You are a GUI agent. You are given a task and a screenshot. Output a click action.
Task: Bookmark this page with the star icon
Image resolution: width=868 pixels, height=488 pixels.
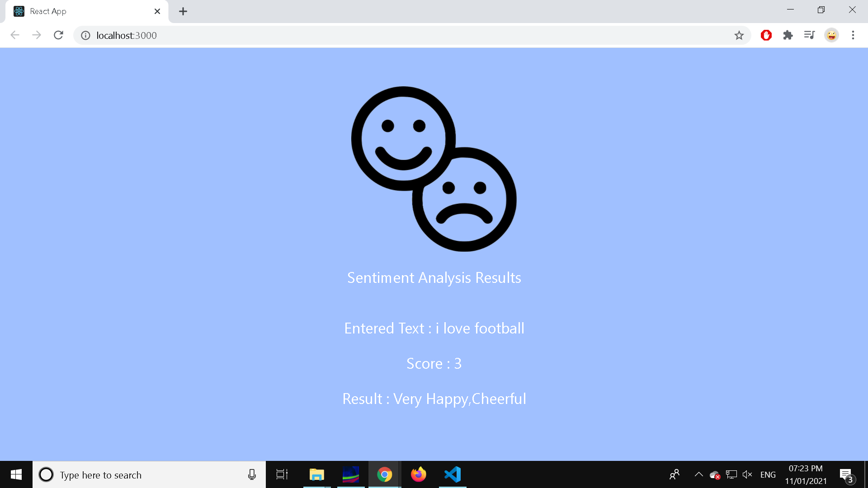coord(739,35)
